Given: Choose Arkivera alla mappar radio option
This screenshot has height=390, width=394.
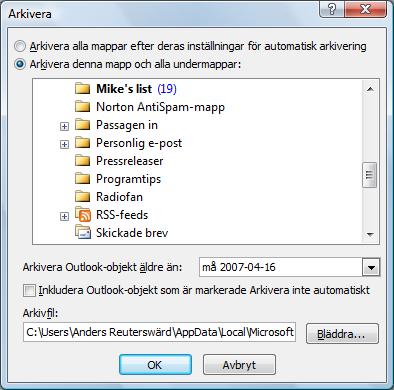Looking at the screenshot, I should point(20,46).
